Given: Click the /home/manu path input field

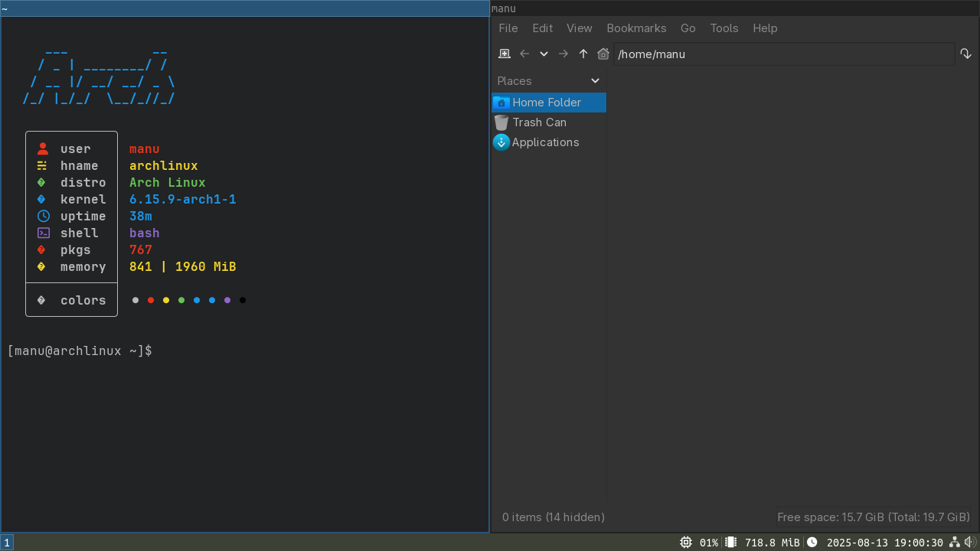Looking at the screenshot, I should point(781,54).
